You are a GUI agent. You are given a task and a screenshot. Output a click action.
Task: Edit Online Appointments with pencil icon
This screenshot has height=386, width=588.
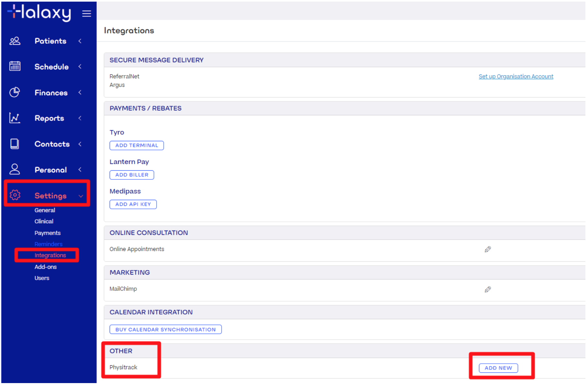488,249
